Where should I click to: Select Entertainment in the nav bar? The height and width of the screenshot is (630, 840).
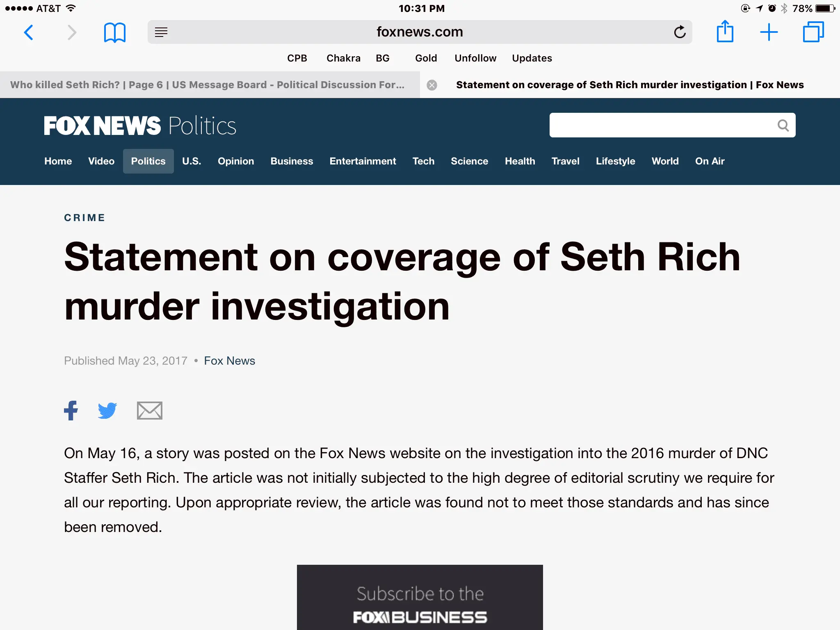(363, 161)
